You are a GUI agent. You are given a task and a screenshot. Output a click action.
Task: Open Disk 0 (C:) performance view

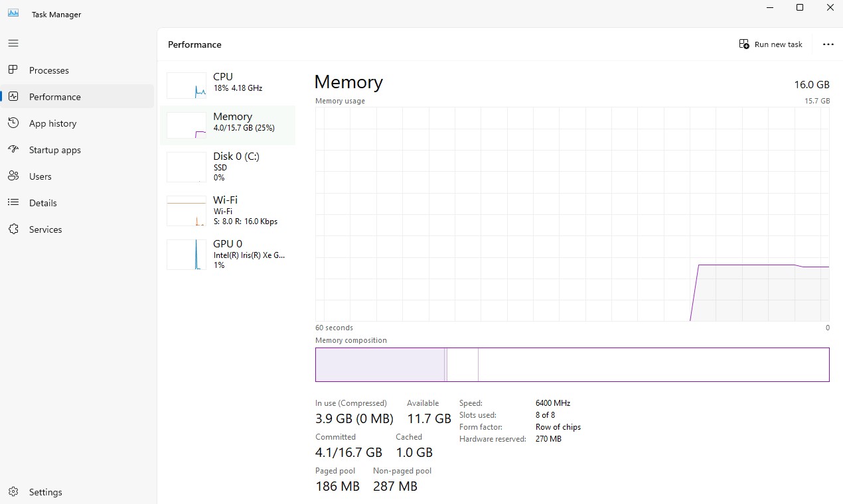tap(228, 166)
